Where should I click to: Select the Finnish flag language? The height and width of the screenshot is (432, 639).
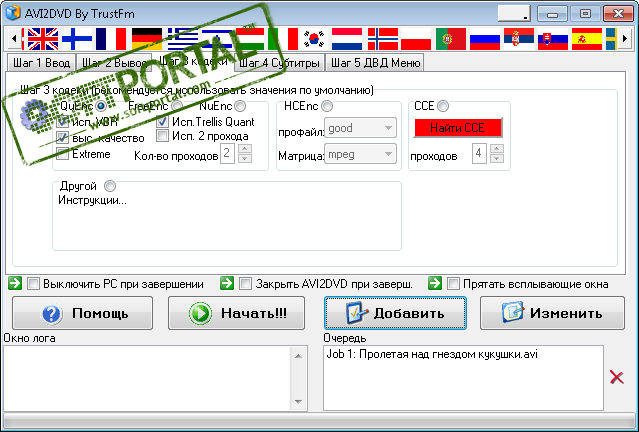coord(77,39)
